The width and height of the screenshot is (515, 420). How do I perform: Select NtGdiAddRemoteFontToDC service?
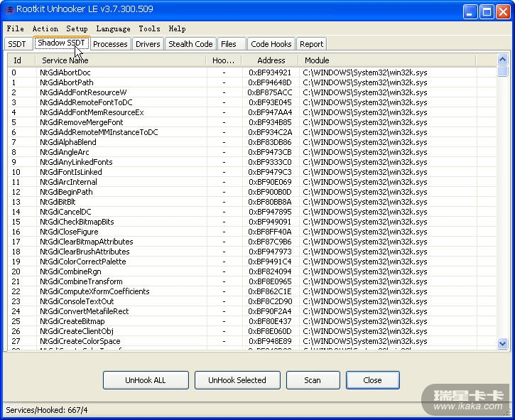click(x=252, y=102)
